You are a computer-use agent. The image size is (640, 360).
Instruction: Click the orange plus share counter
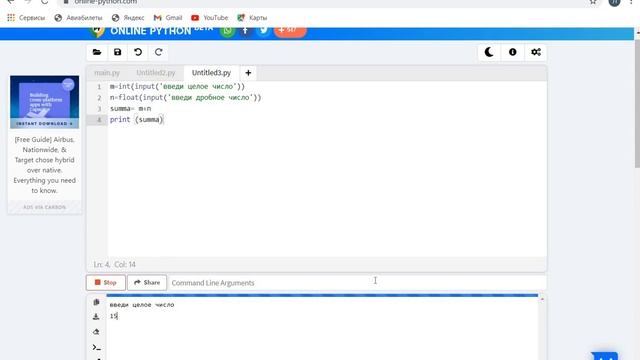point(290,31)
